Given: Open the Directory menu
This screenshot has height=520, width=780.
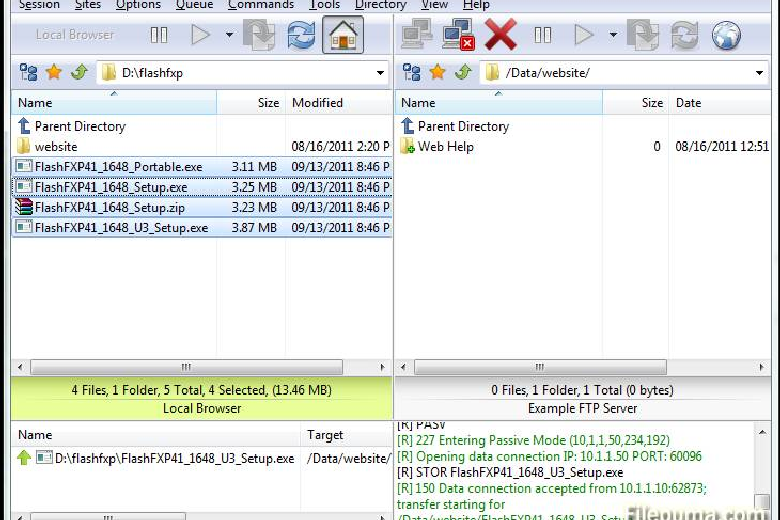Looking at the screenshot, I should click(381, 5).
